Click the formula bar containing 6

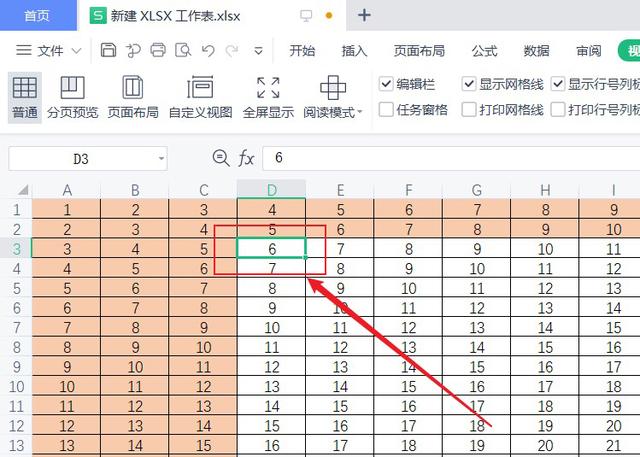click(451, 158)
